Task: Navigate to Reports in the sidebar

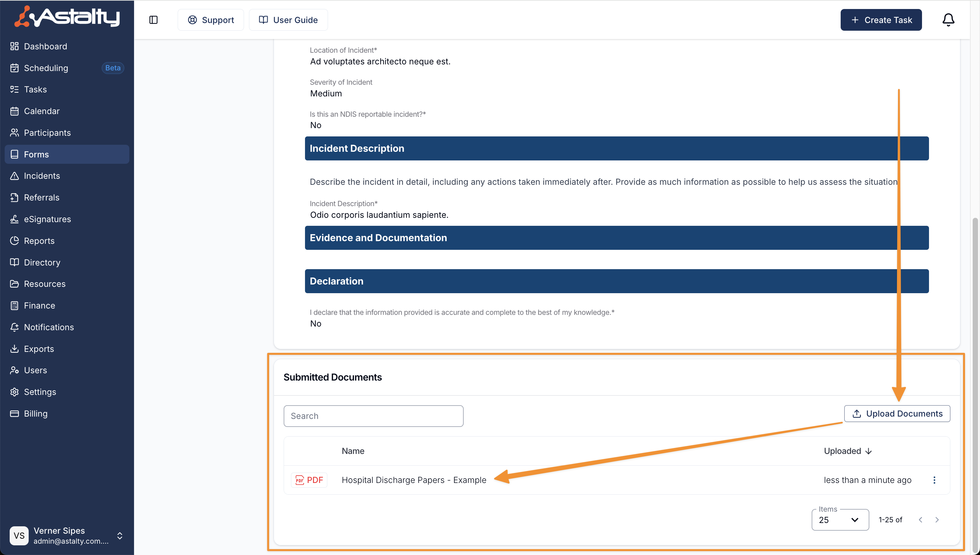Action: (39, 241)
